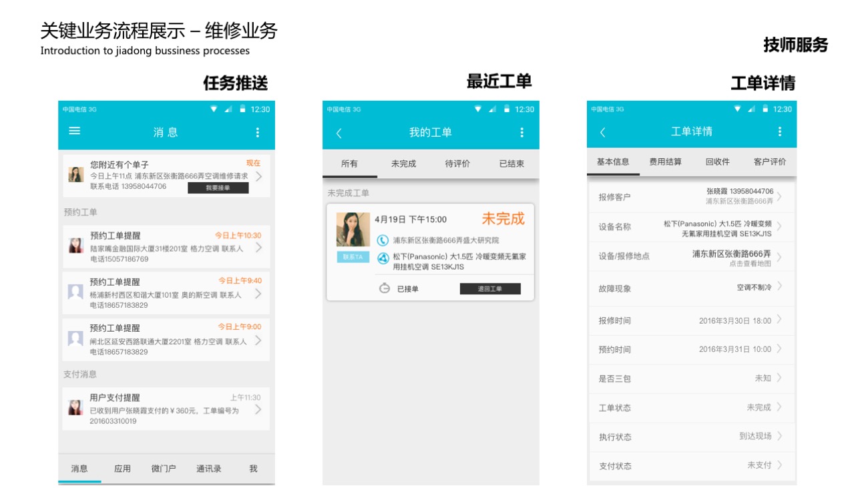Tap the back arrow on 我的工单 screen
This screenshot has width=868, height=488.
(x=339, y=134)
